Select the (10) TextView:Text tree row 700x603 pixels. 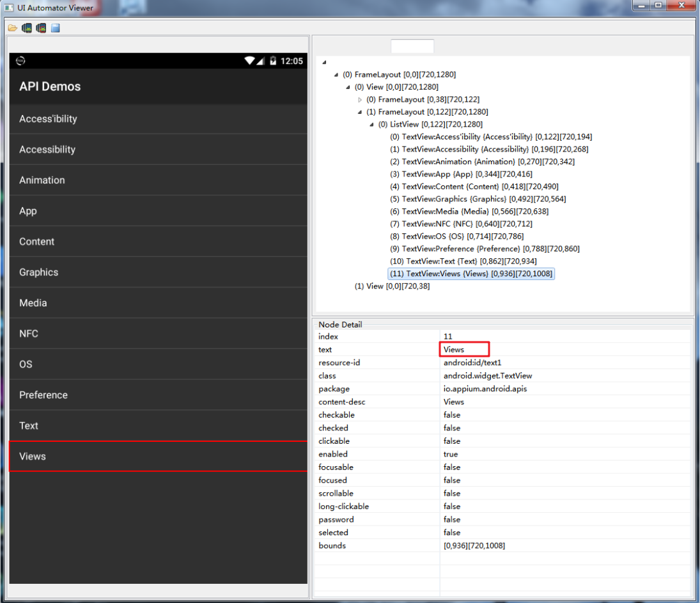click(x=463, y=262)
